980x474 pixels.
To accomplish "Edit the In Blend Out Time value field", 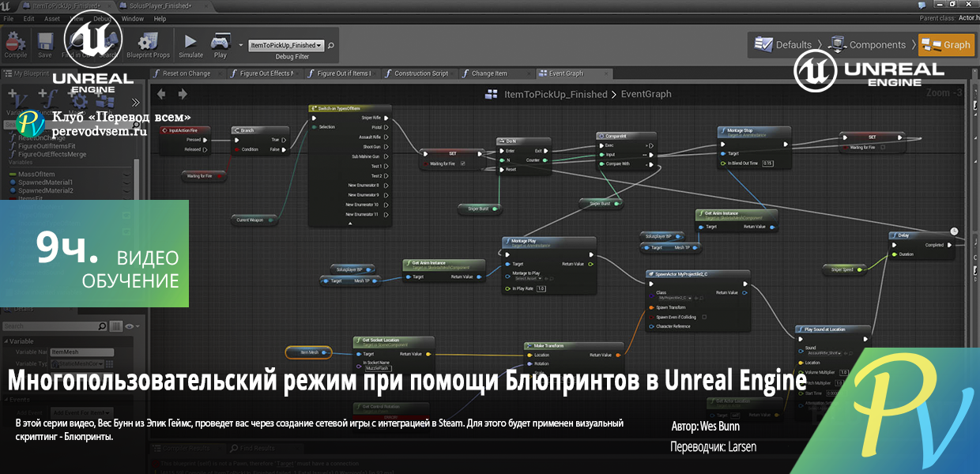I will click(768, 164).
